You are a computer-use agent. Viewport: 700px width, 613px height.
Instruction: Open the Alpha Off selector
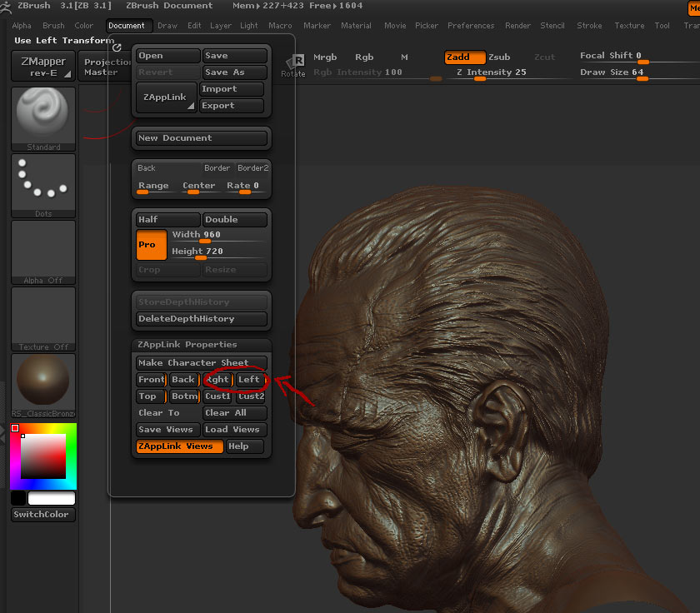point(43,252)
